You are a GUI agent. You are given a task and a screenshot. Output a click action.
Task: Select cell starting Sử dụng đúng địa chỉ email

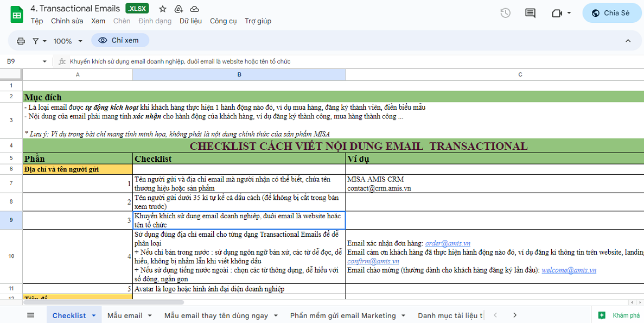point(239,256)
